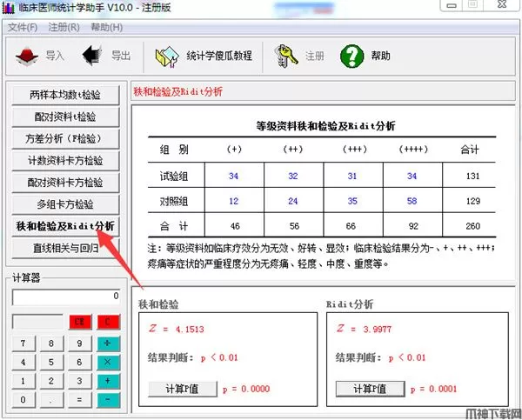522x420 pixels.
Task: Click the 导入 (Import) toolbar icon
Action: pos(30,57)
